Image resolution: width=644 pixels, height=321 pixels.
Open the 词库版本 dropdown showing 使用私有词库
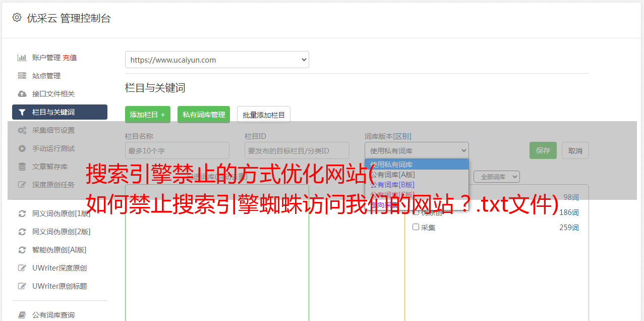point(417,150)
